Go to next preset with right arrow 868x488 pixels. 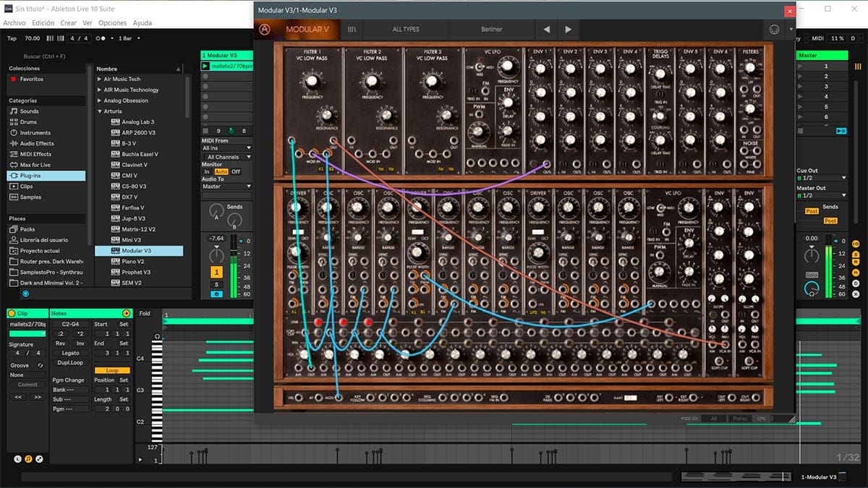pos(568,30)
